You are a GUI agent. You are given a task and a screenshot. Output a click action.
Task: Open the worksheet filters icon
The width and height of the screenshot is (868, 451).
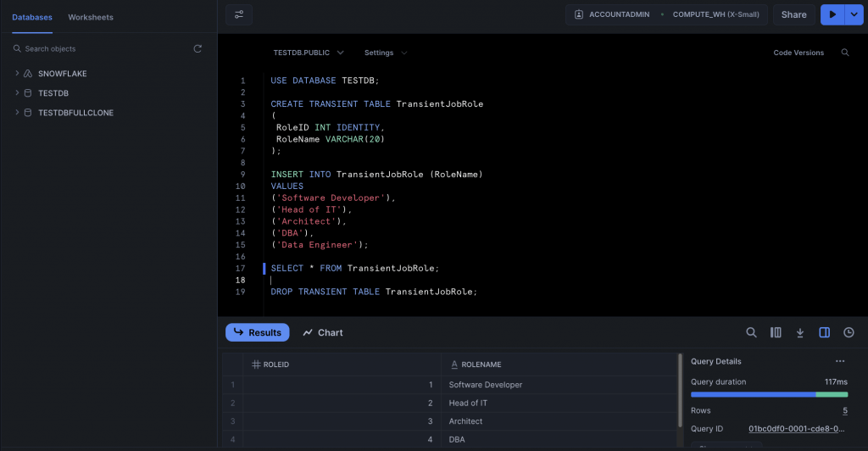pos(239,14)
